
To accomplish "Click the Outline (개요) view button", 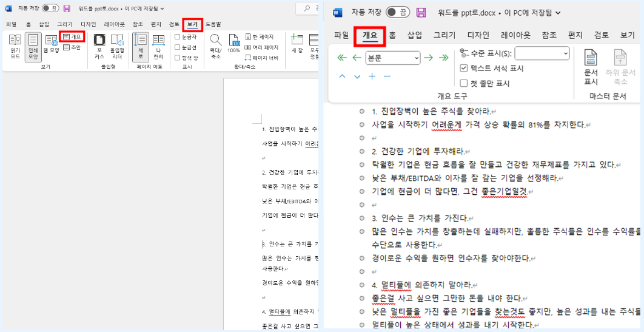I will pos(72,36).
